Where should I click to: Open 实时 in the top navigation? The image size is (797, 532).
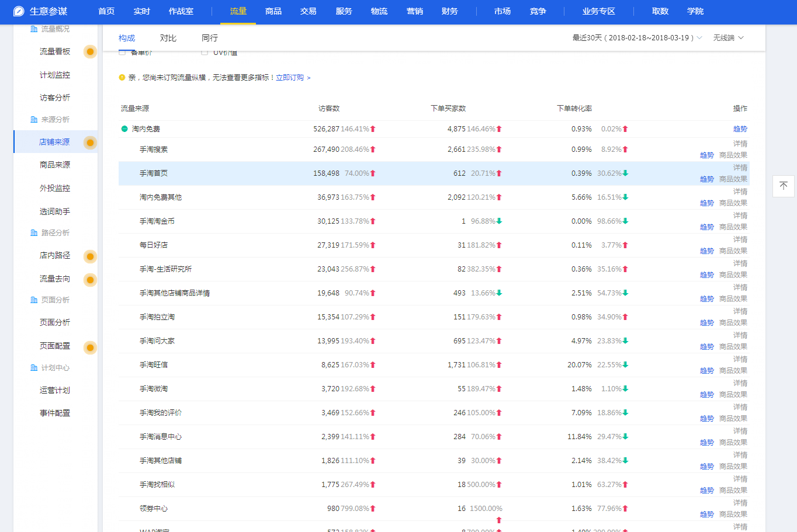[141, 11]
